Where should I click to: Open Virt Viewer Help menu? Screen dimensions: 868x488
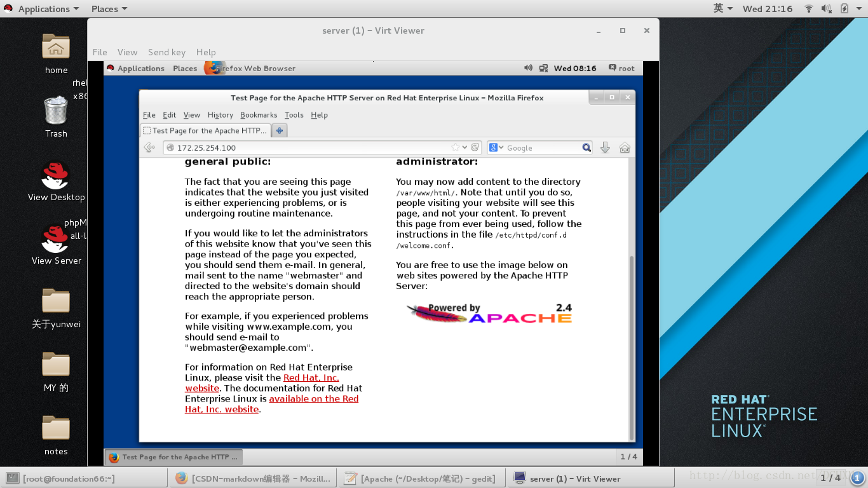pyautogui.click(x=206, y=52)
